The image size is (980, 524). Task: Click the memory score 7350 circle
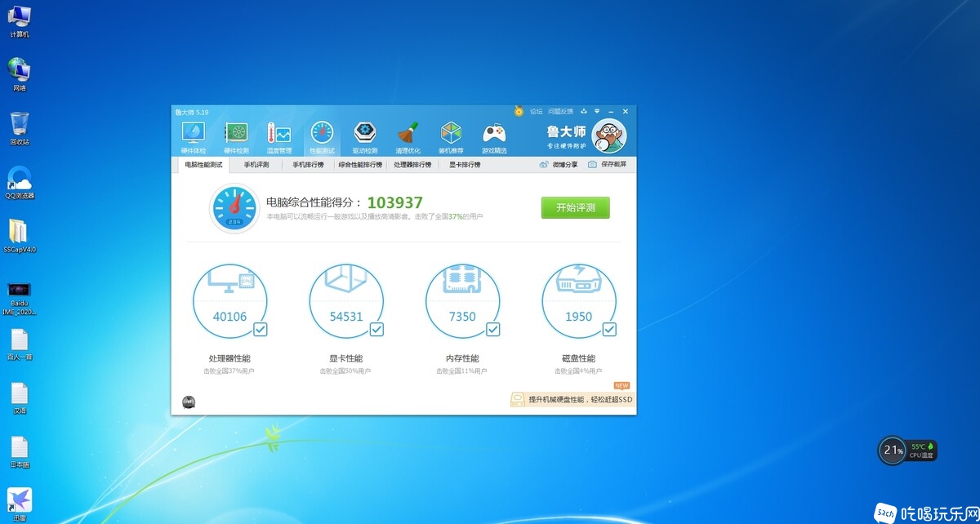(x=462, y=303)
